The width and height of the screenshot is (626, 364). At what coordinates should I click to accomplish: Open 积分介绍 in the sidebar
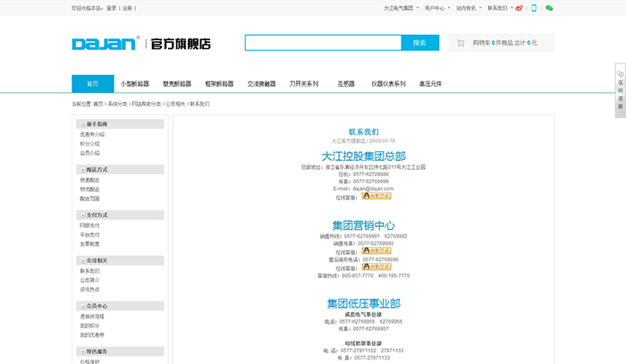click(89, 144)
